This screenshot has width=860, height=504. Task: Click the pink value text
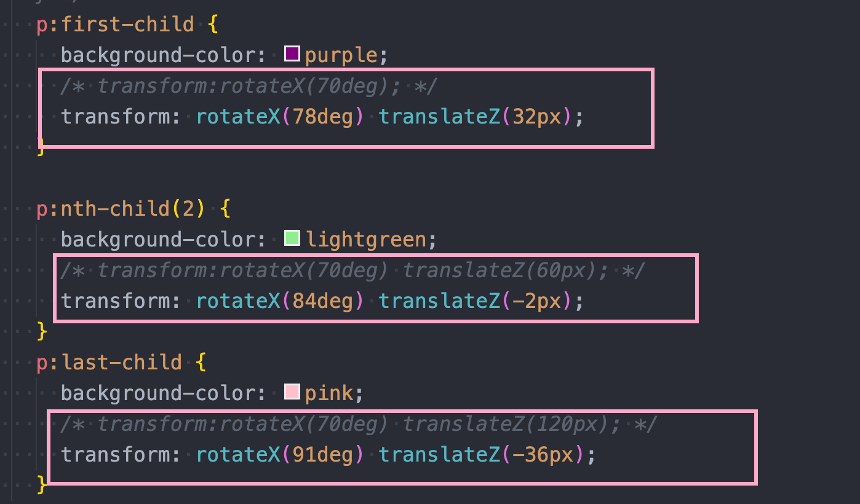click(330, 393)
